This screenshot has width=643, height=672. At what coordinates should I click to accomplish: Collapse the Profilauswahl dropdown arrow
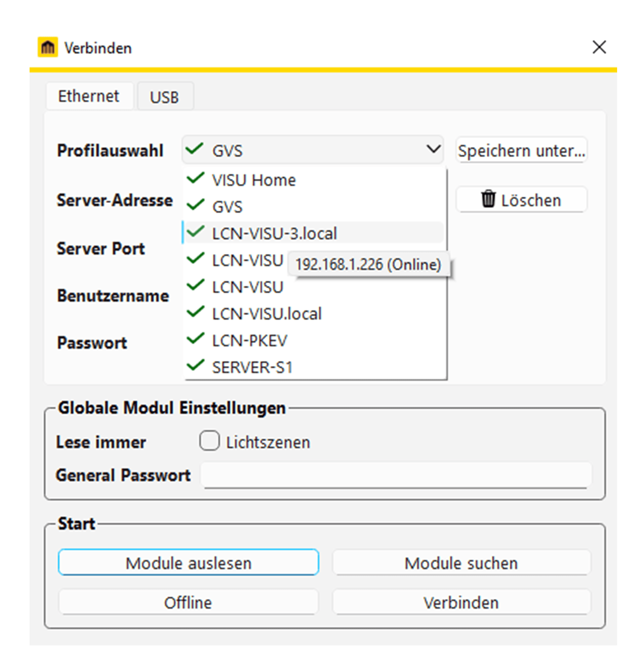click(433, 150)
